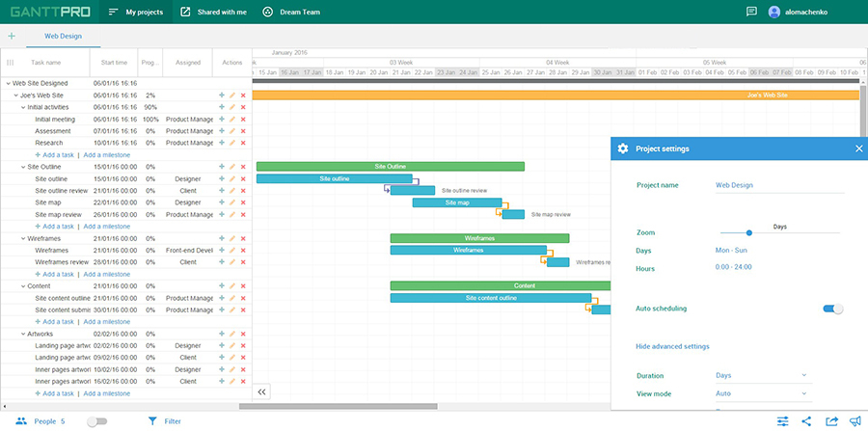Open the View mode dropdown
This screenshot has height=431, width=868.
coord(764,394)
